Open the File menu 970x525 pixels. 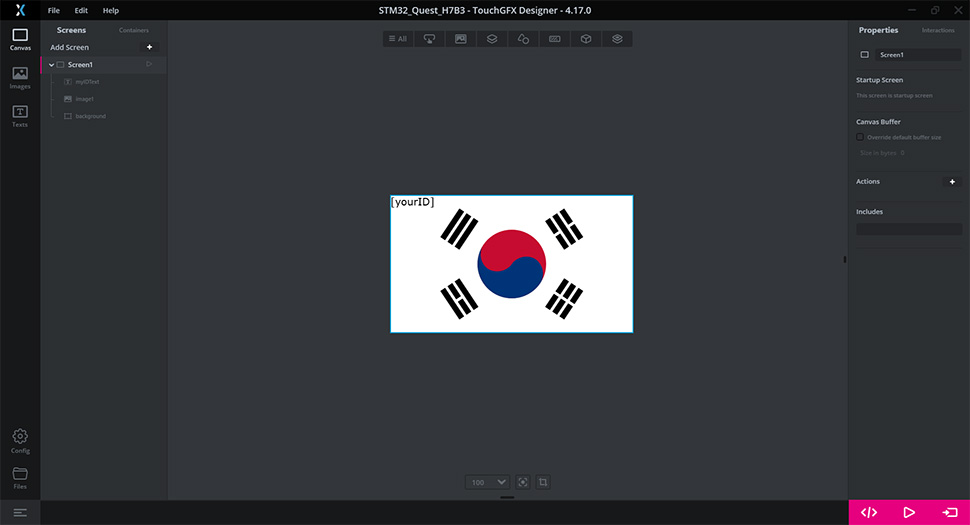coord(54,11)
